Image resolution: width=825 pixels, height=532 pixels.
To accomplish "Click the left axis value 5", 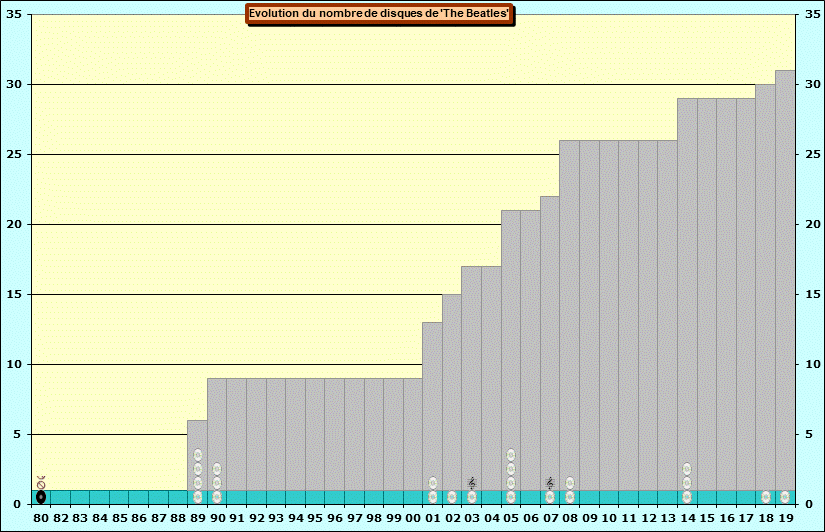I will point(17,434).
